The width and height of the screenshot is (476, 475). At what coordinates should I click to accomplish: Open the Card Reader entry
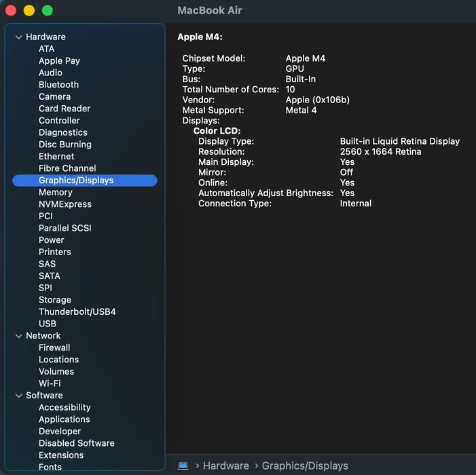[65, 109]
